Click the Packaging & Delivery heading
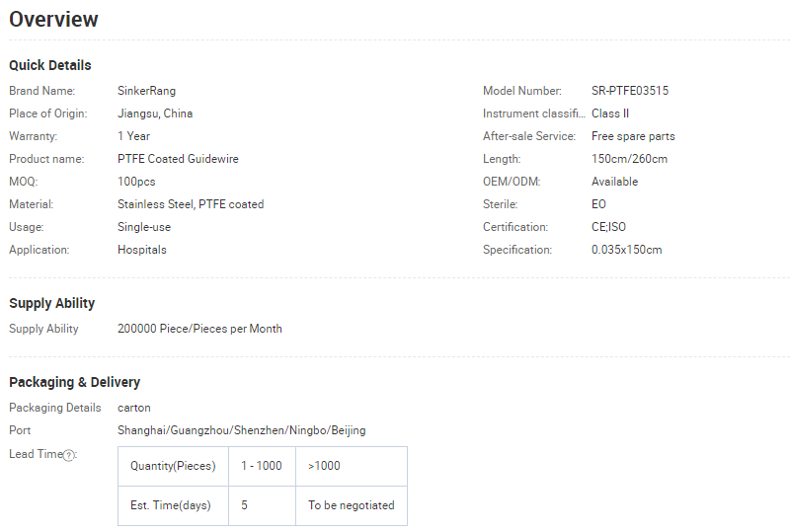This screenshot has width=790, height=532. 75,382
